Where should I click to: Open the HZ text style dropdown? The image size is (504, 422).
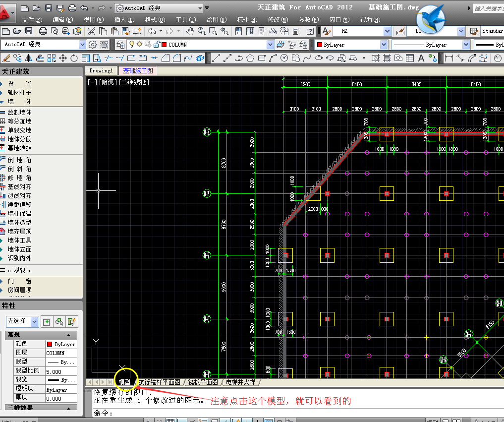(388, 31)
